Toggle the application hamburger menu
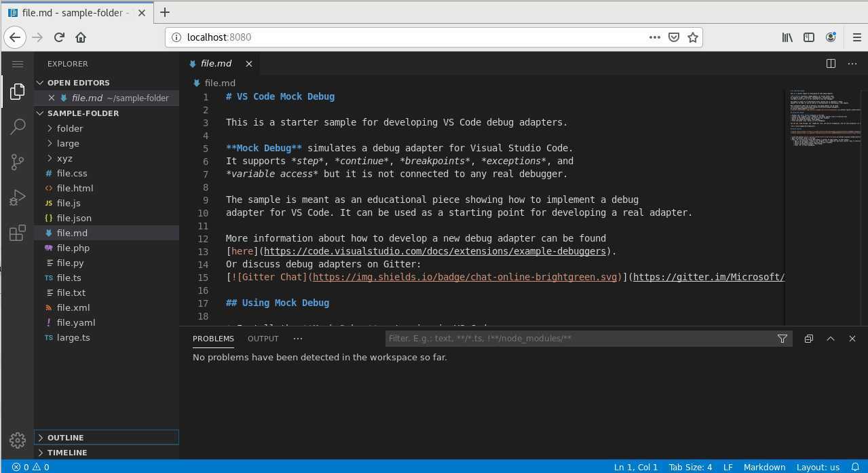The image size is (868, 473). (18, 64)
